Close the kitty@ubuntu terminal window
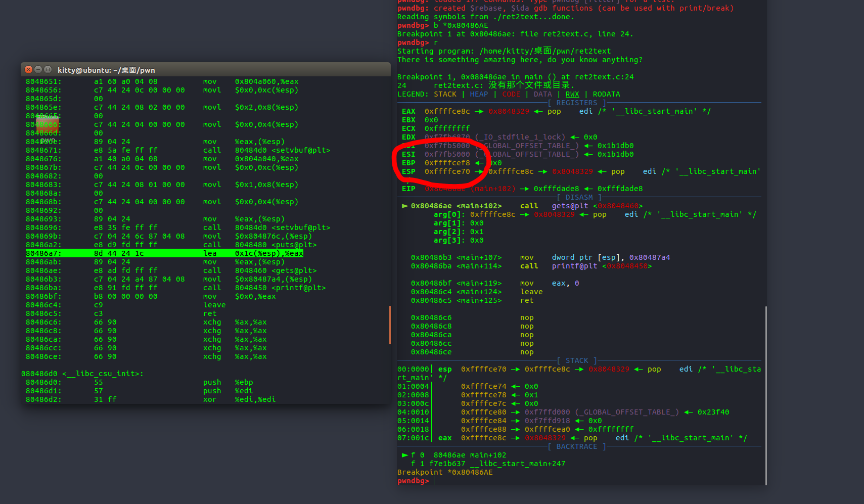The width and height of the screenshot is (864, 504). [29, 70]
